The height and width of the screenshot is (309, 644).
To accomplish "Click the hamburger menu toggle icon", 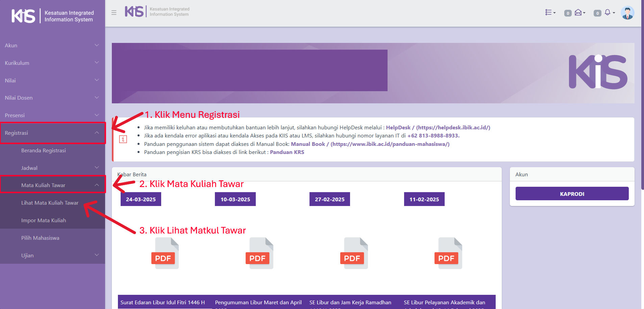I will (114, 12).
